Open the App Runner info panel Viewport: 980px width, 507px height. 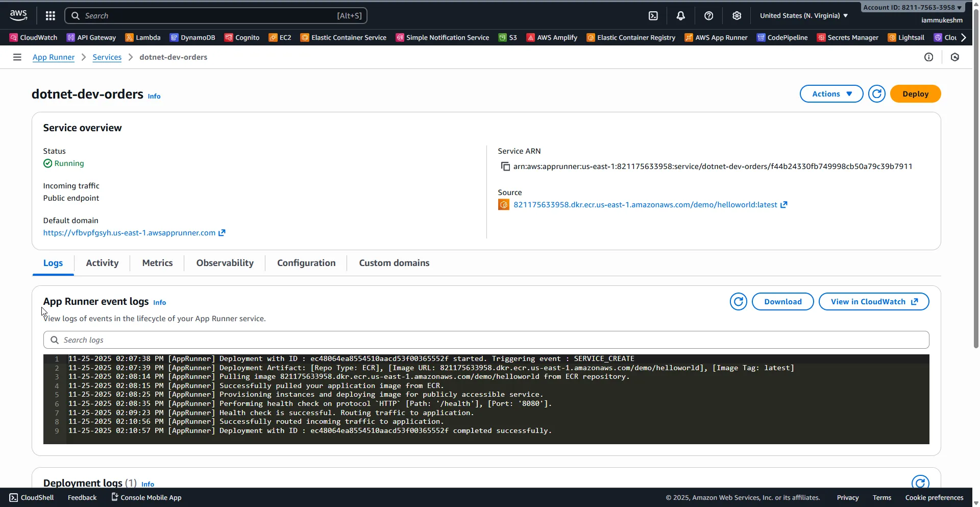click(x=929, y=57)
